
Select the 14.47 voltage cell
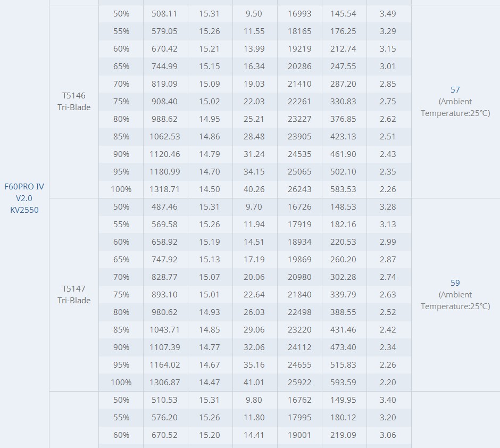click(x=210, y=383)
